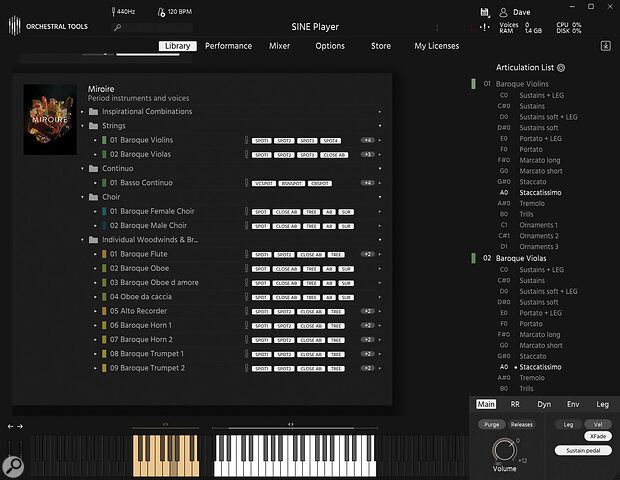Viewport: 620px width, 480px height.
Task: Collapse Individual Woodwinds & Brass folder
Action: tap(82, 240)
